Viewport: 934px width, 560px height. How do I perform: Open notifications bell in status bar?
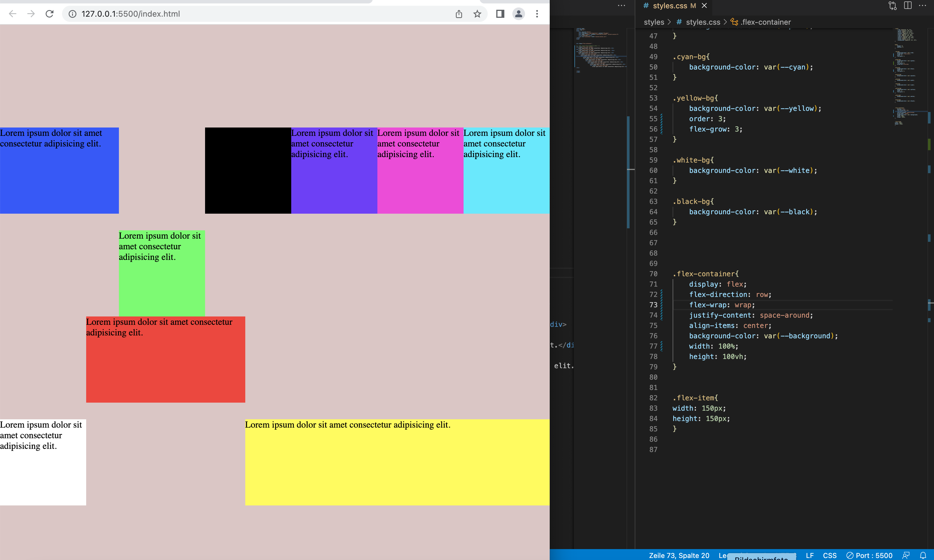tap(923, 555)
